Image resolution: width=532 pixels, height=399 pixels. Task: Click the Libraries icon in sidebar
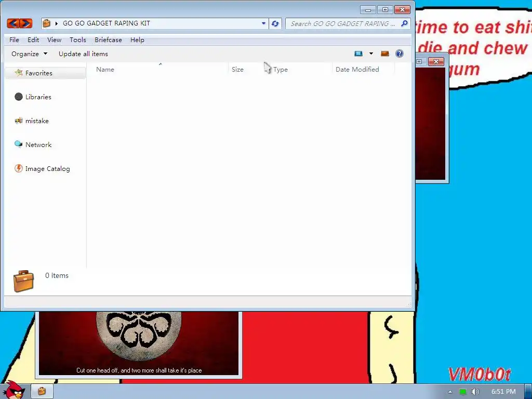19,97
